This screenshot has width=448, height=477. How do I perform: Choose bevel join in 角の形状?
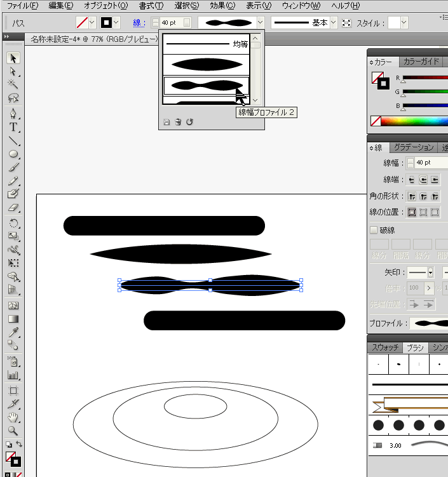(435, 196)
